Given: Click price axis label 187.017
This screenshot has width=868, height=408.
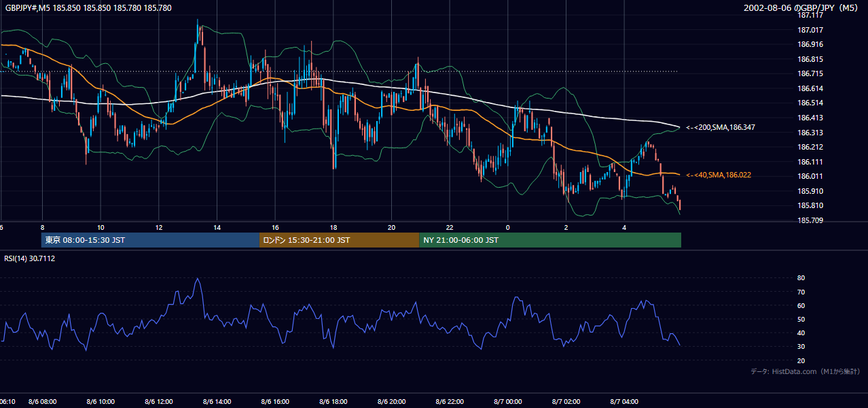Looking at the screenshot, I should point(810,30).
